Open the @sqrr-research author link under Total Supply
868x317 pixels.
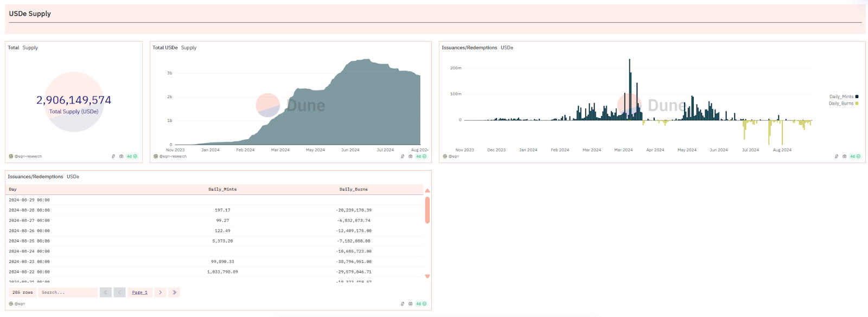[28, 156]
